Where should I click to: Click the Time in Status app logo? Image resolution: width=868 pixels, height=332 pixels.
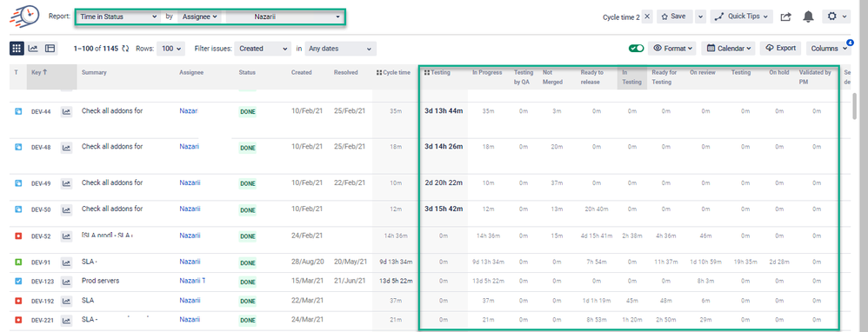24,16
